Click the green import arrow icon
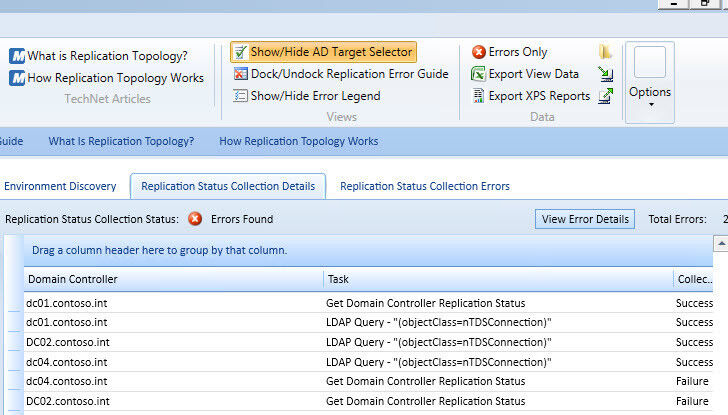Image resolution: width=728 pixels, height=415 pixels. click(606, 74)
